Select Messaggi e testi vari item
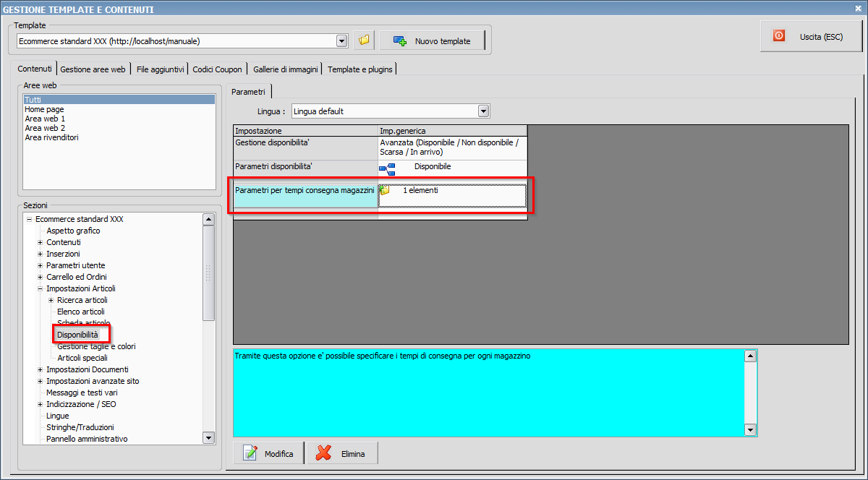Viewport: 868px width, 480px height. [82, 393]
